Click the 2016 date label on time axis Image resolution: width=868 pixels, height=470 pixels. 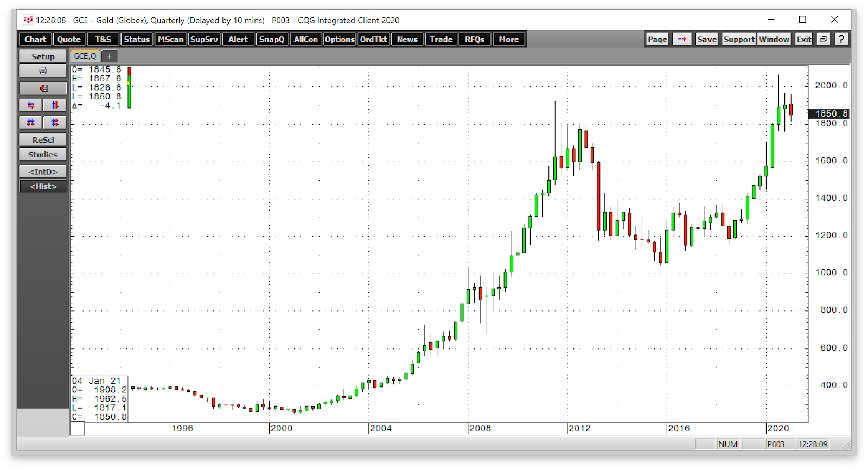[x=679, y=428]
